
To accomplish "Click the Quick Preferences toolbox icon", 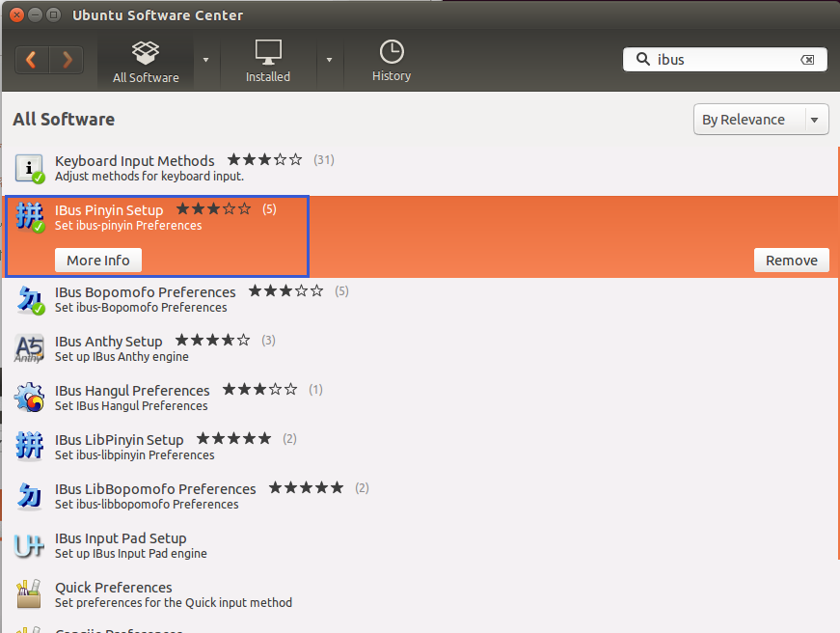I will pos(29,593).
